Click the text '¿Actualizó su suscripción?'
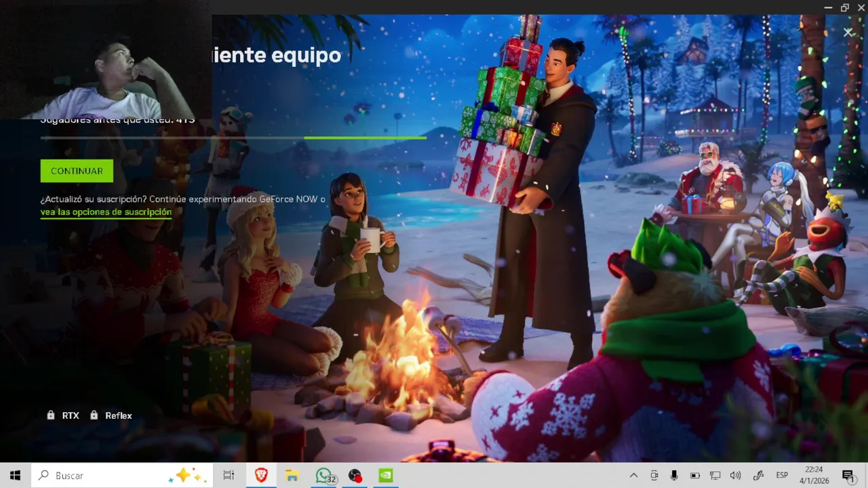The image size is (868, 488). click(x=94, y=199)
